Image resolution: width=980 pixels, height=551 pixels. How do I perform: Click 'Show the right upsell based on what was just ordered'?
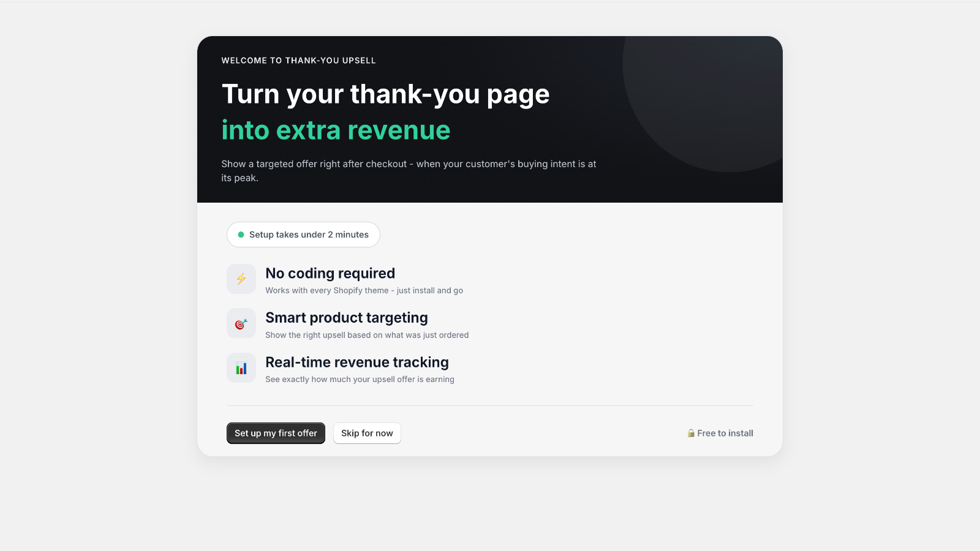367,335
